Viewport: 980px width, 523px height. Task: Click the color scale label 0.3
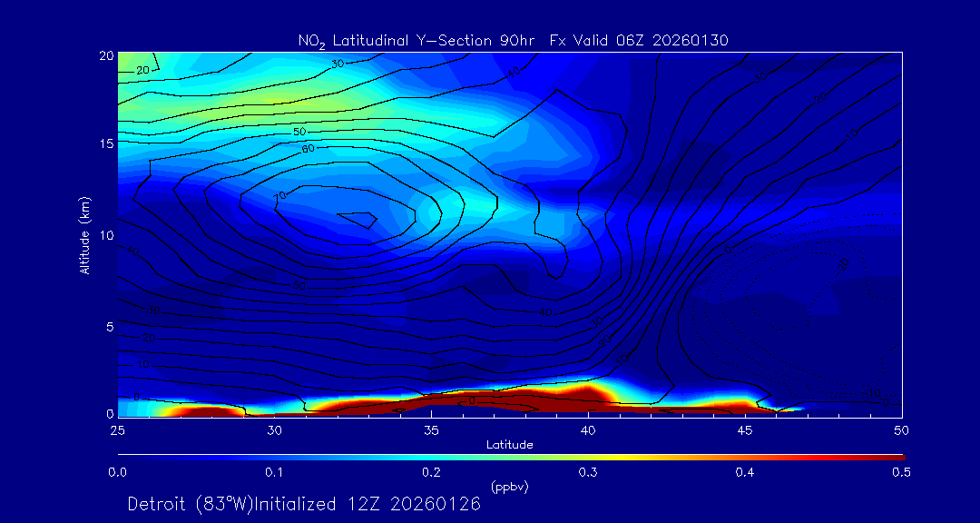tap(588, 473)
